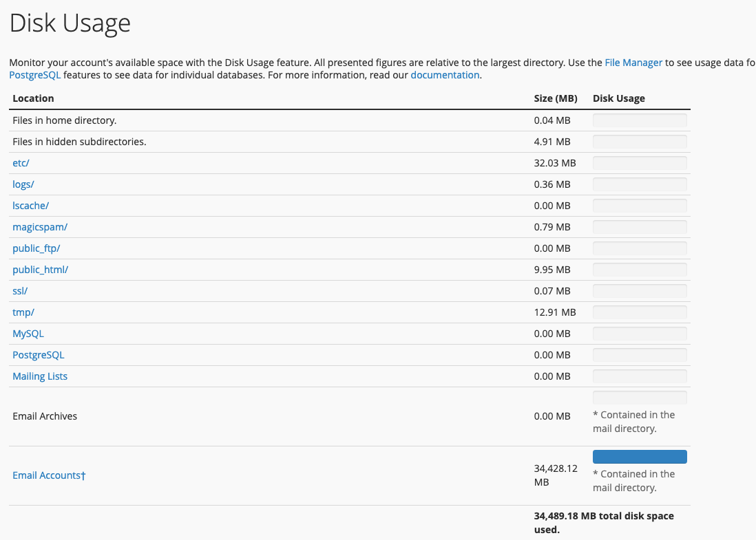Open the public_html/ directory link
Screen dimensions: 756x540
tap(40, 270)
